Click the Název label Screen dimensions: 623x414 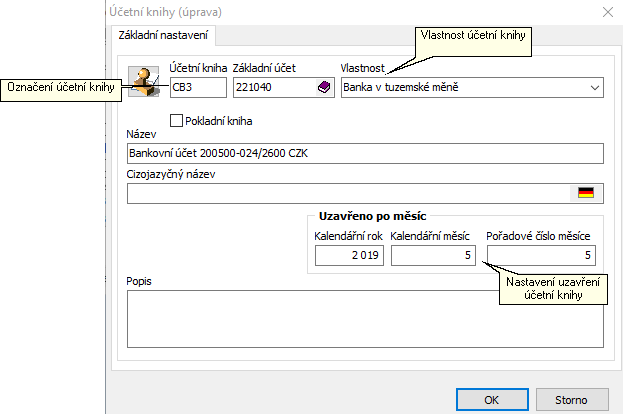[141, 134]
